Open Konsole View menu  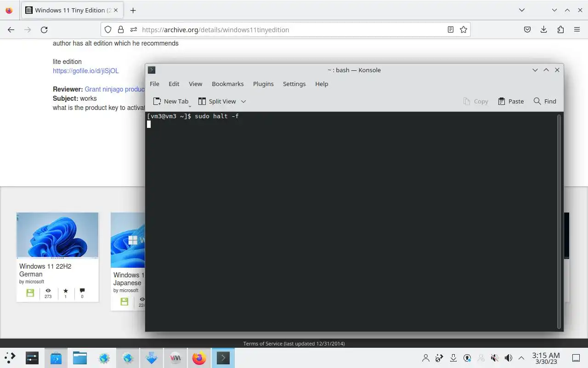pos(195,84)
